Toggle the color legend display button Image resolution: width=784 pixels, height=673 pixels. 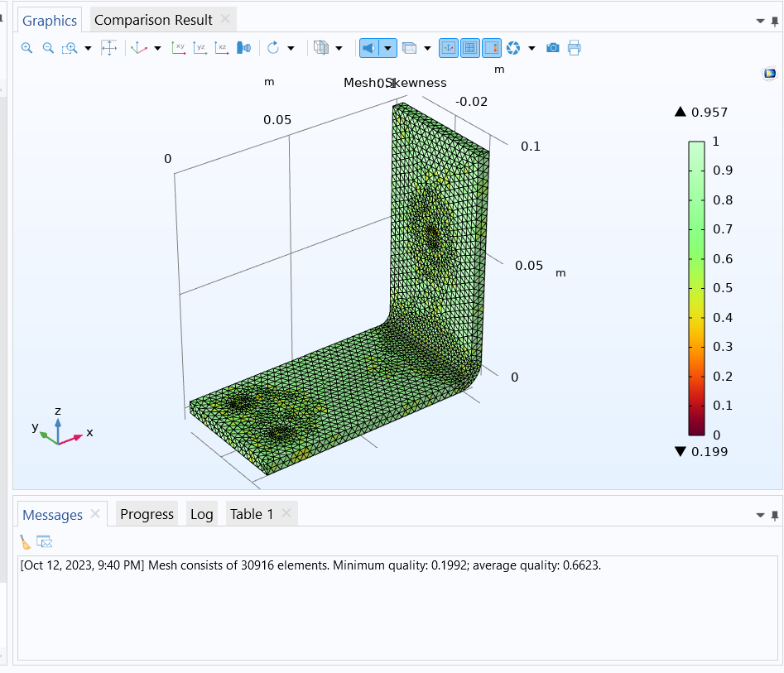click(x=491, y=48)
